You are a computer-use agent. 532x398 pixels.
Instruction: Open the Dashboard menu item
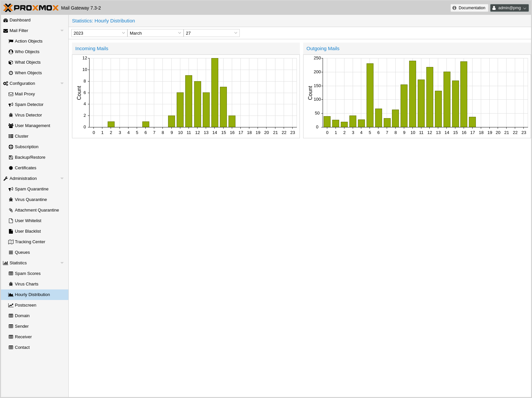point(20,20)
